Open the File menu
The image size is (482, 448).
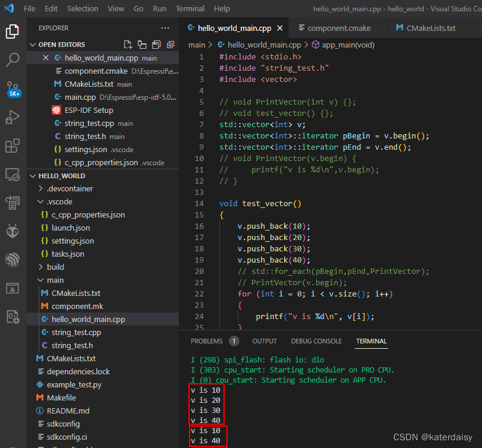pos(30,8)
